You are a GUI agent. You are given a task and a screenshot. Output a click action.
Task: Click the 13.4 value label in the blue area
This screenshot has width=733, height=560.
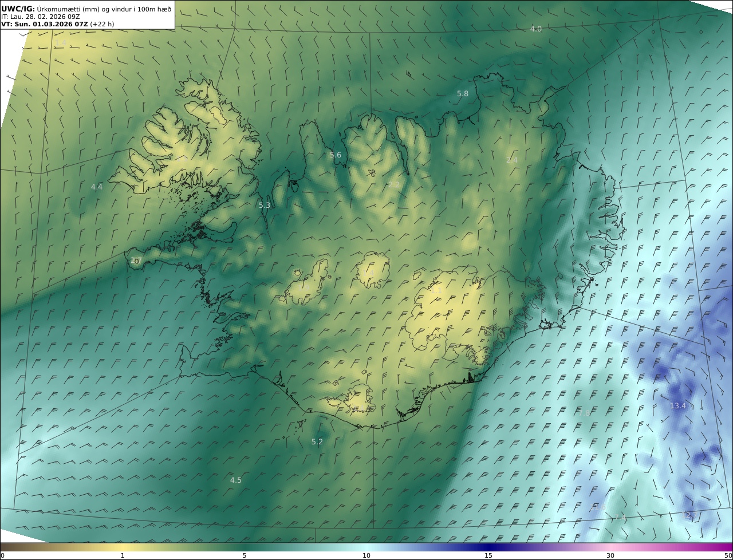pos(677,405)
